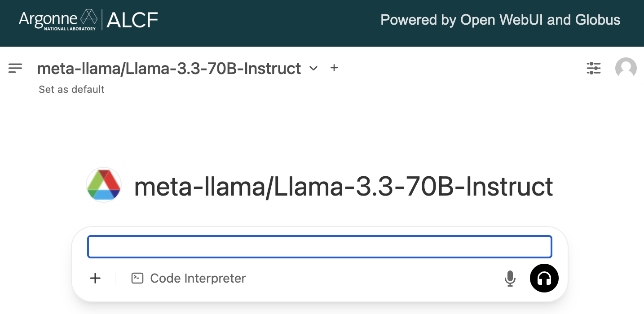Open the user profile avatar menu

626,68
